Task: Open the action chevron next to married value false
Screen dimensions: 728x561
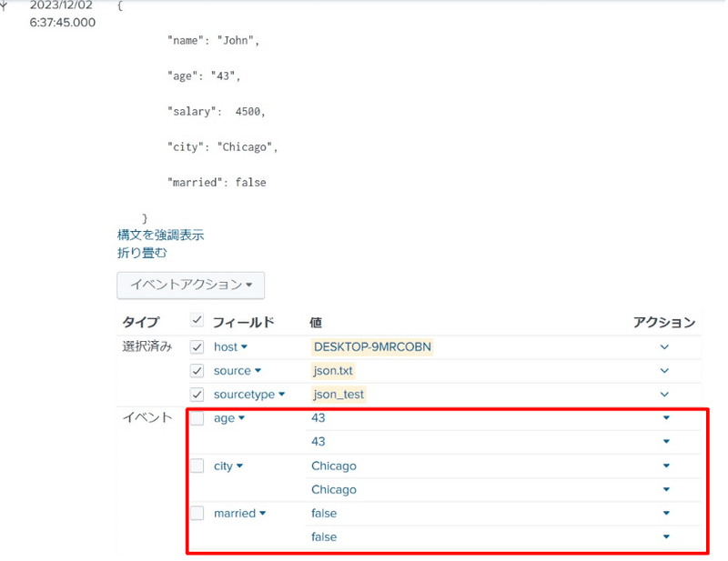Action: [x=666, y=513]
